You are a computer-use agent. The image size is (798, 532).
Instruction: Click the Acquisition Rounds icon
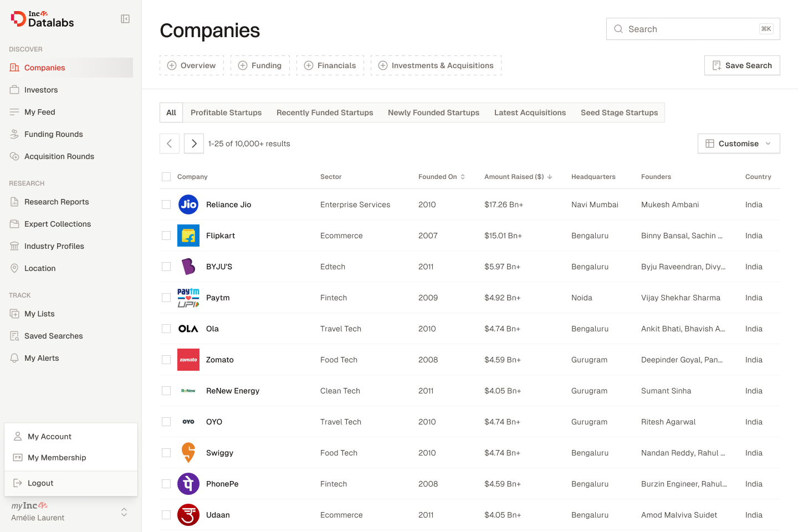pos(14,156)
